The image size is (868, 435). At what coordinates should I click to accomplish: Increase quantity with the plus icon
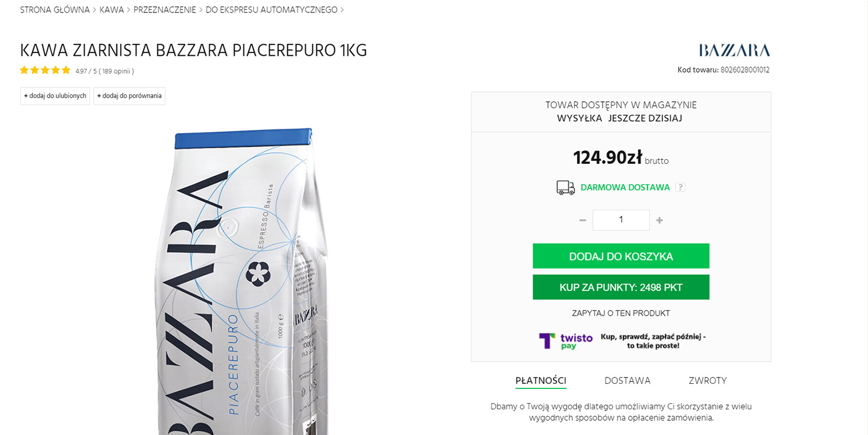(659, 220)
